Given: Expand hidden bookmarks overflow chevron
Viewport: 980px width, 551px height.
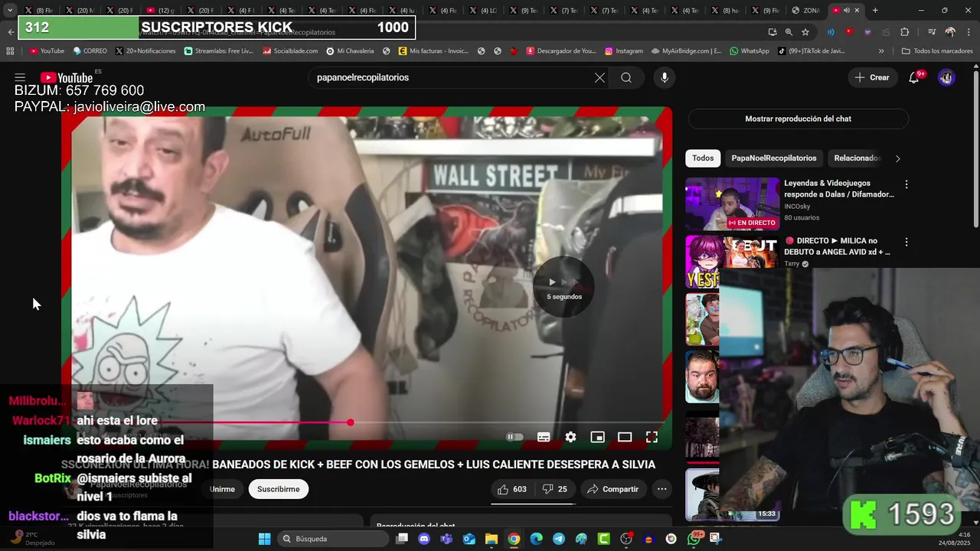Looking at the screenshot, I should click(881, 51).
